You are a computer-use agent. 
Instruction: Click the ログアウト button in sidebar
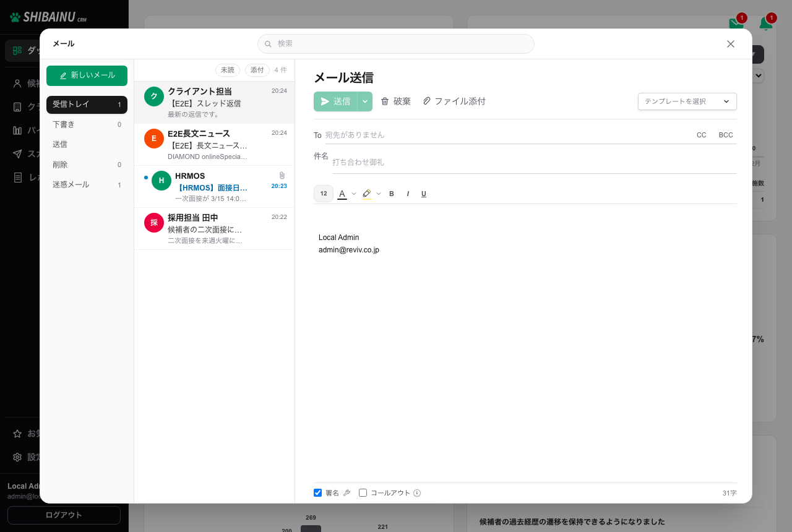tap(64, 515)
